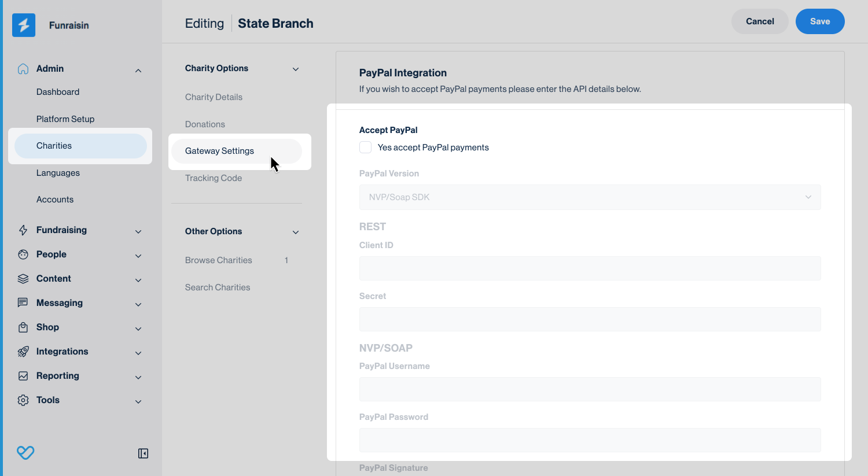Open Search Charities
The width and height of the screenshot is (868, 476).
[x=218, y=287]
